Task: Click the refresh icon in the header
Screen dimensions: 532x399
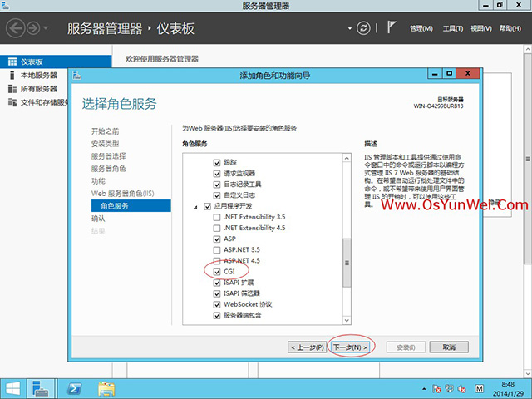Action: pos(363,28)
